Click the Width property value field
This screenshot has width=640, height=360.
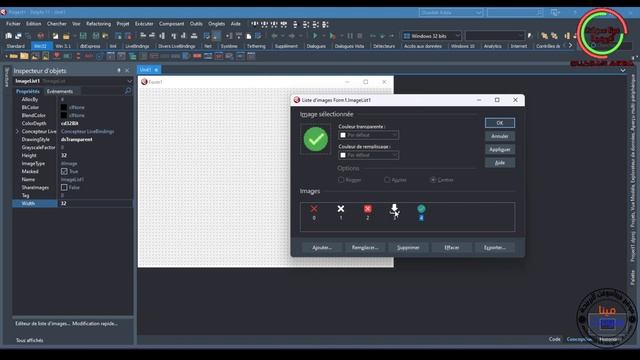point(95,203)
